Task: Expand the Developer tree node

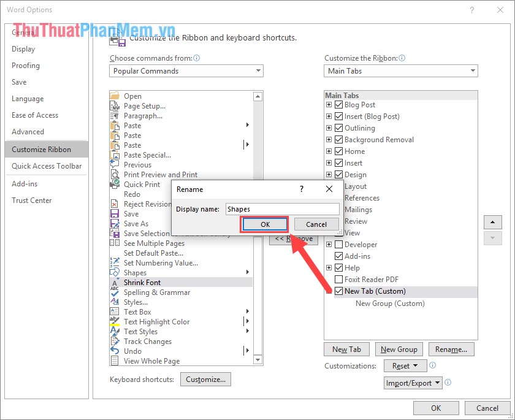Action: tap(329, 244)
